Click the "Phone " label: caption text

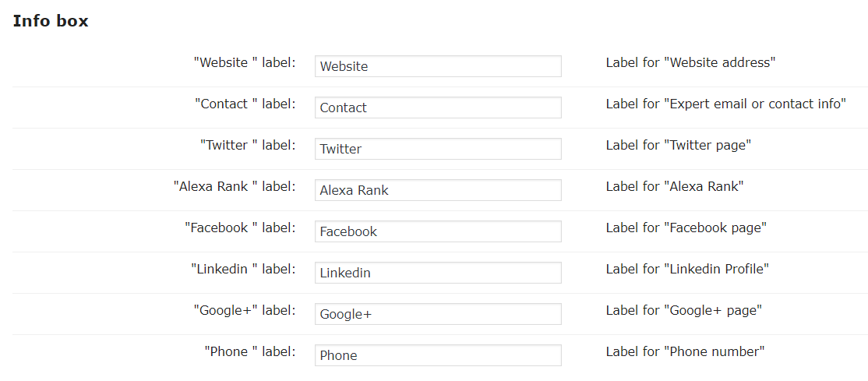(x=250, y=351)
